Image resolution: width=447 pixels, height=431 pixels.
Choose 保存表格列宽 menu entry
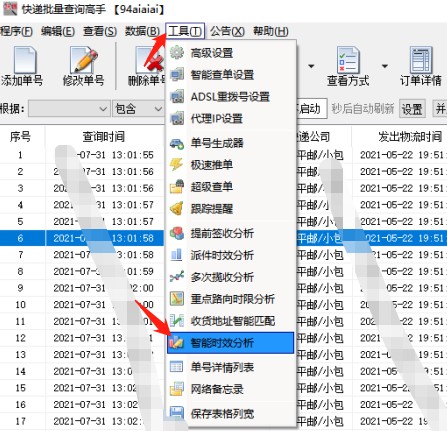point(230,414)
